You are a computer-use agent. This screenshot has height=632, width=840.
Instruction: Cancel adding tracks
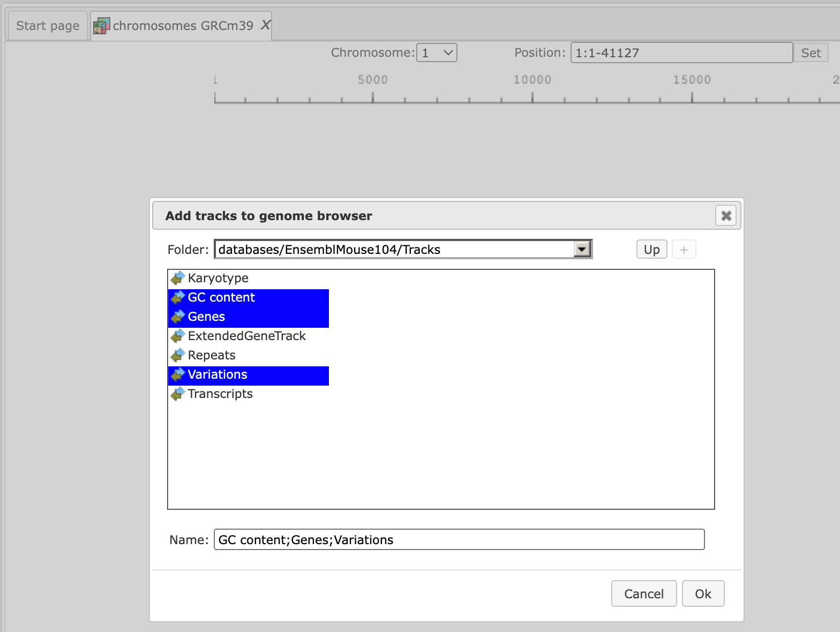click(644, 593)
